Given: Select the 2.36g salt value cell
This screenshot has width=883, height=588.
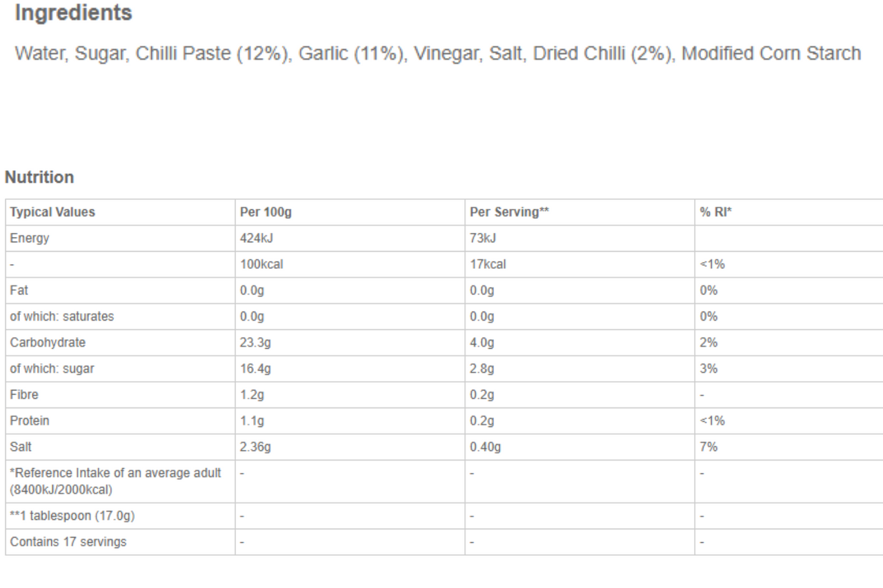Looking at the screenshot, I should click(255, 447).
